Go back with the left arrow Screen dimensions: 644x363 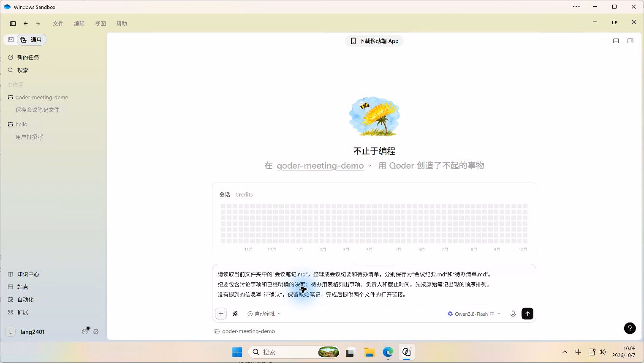(x=26, y=24)
